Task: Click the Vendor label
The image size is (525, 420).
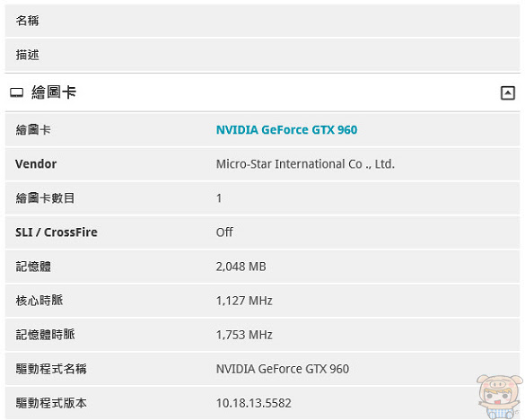Action: pyautogui.click(x=36, y=164)
